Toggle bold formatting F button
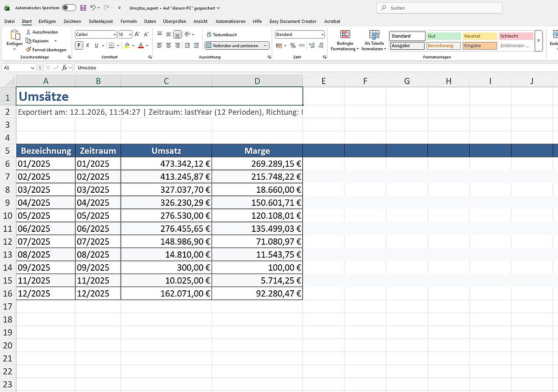The width and height of the screenshot is (558, 392). (x=79, y=46)
